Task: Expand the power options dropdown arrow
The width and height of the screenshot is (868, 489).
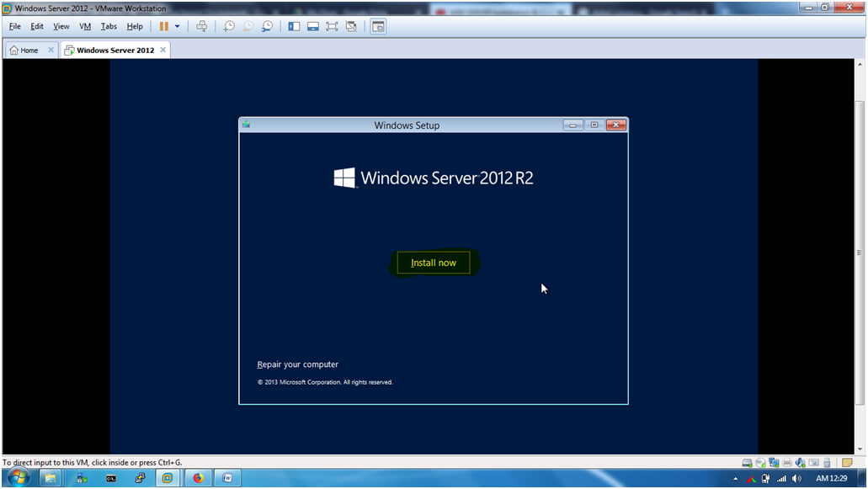Action: (177, 27)
